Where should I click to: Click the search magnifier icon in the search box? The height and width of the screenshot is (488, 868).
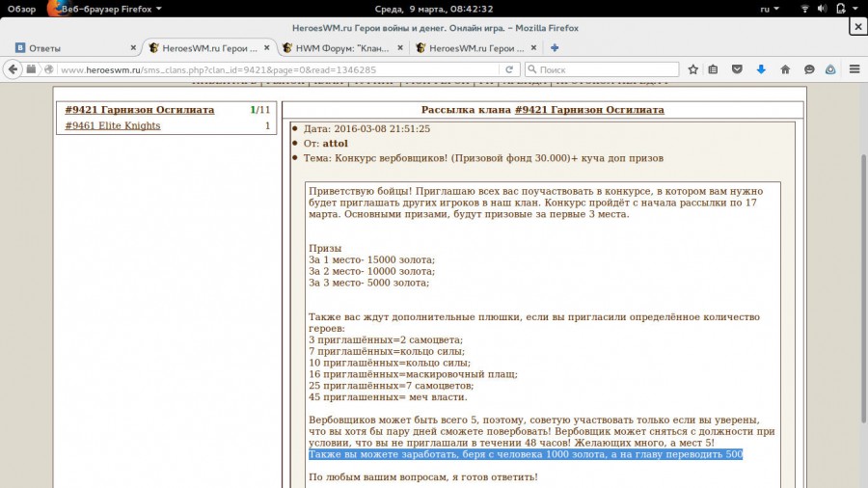532,69
